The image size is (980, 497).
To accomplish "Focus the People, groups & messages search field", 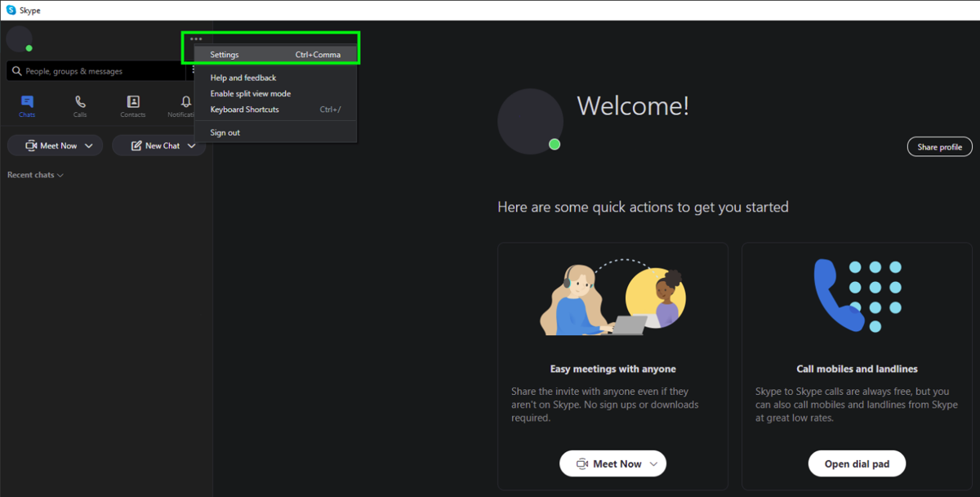I will [x=96, y=71].
